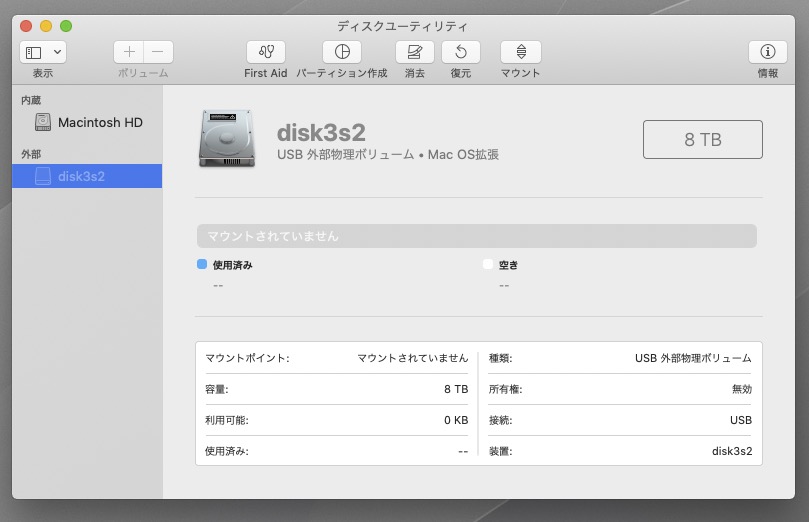Click the add volume plus button
Image resolution: width=809 pixels, height=522 pixels.
[x=129, y=52]
